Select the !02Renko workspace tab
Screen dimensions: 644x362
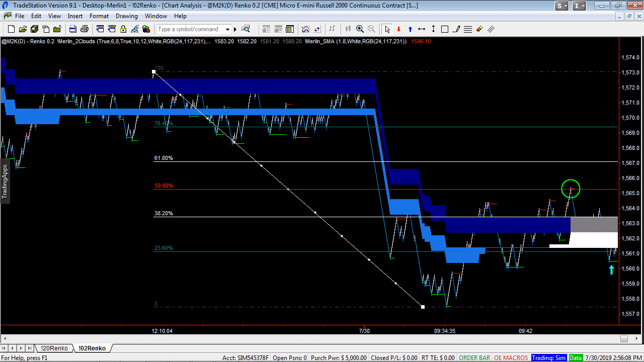click(x=92, y=348)
